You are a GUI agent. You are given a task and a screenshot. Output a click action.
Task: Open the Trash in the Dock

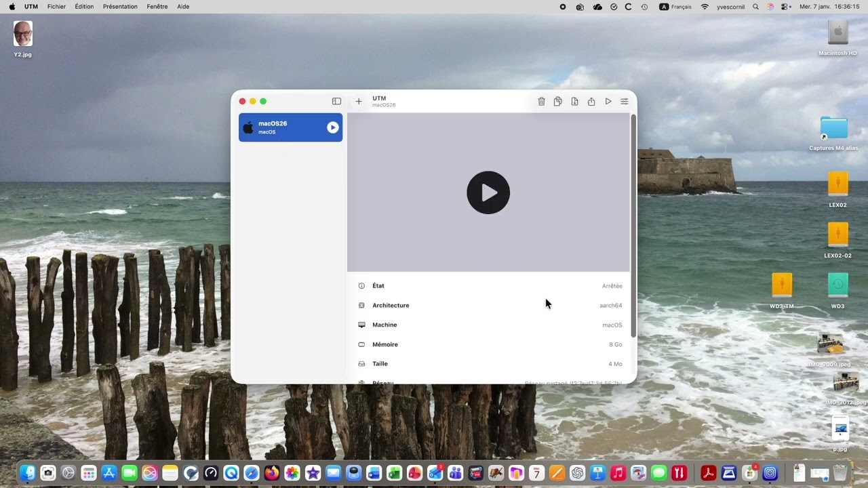[840, 473]
